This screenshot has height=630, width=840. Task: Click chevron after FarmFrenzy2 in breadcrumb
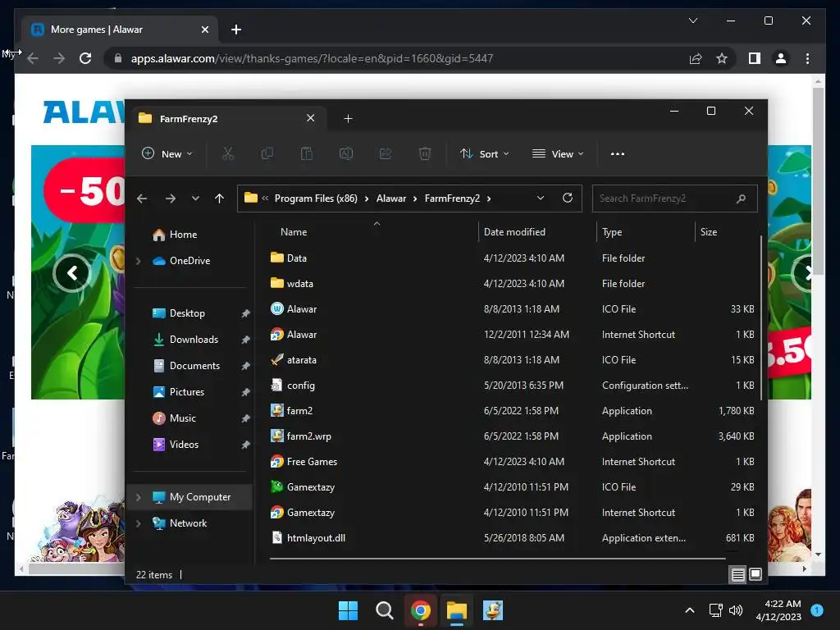(x=489, y=199)
